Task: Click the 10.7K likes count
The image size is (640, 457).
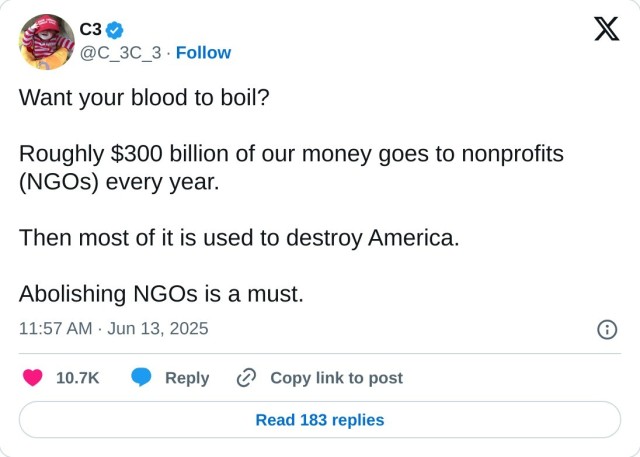Action: [x=77, y=377]
